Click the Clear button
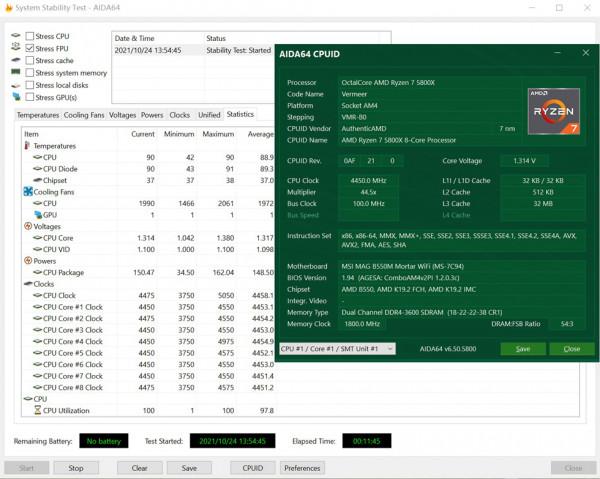This screenshot has width=600, height=479. point(140,468)
